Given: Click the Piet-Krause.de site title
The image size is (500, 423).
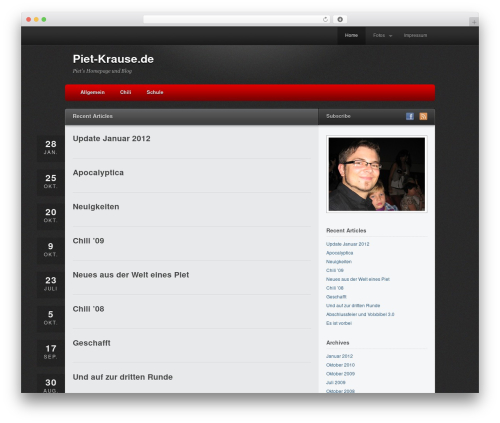Looking at the screenshot, I should click(113, 59).
